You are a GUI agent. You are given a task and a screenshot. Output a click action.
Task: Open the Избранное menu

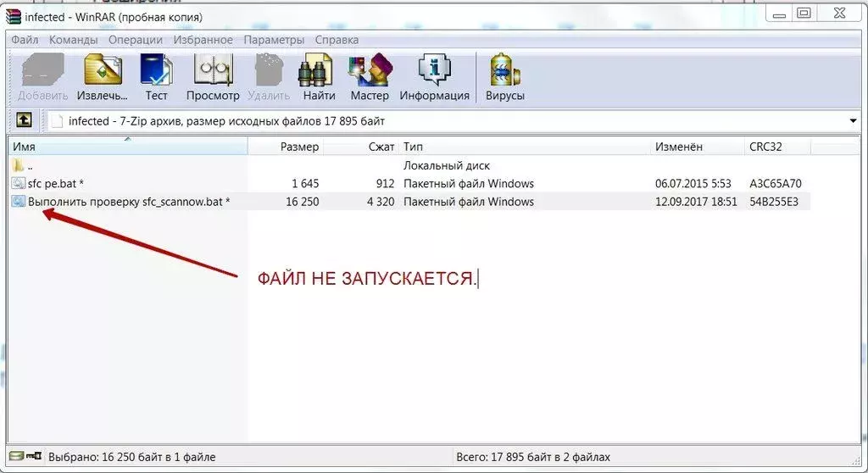pos(203,40)
